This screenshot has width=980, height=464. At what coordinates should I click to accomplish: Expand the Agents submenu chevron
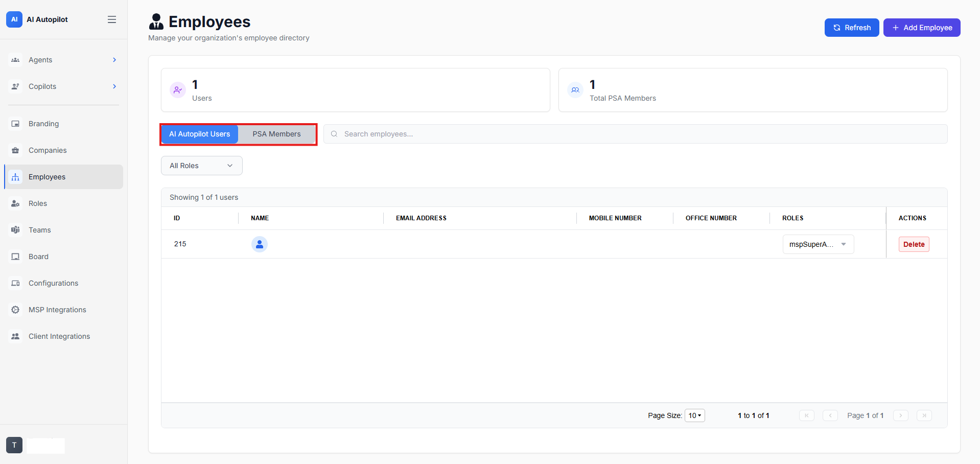point(114,60)
